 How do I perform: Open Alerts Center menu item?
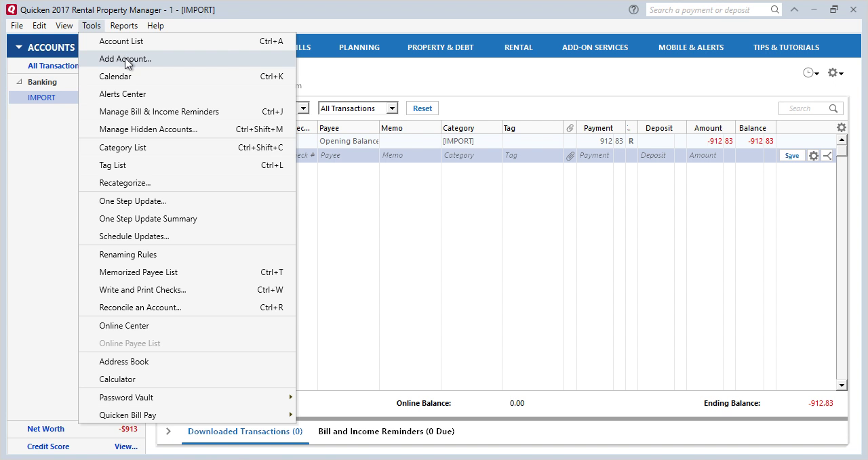[x=186, y=94]
